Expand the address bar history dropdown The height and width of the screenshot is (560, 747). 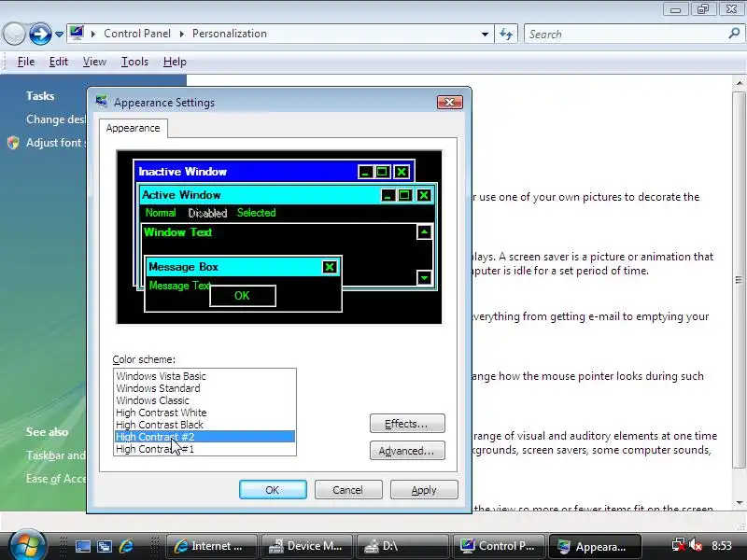pyautogui.click(x=485, y=35)
